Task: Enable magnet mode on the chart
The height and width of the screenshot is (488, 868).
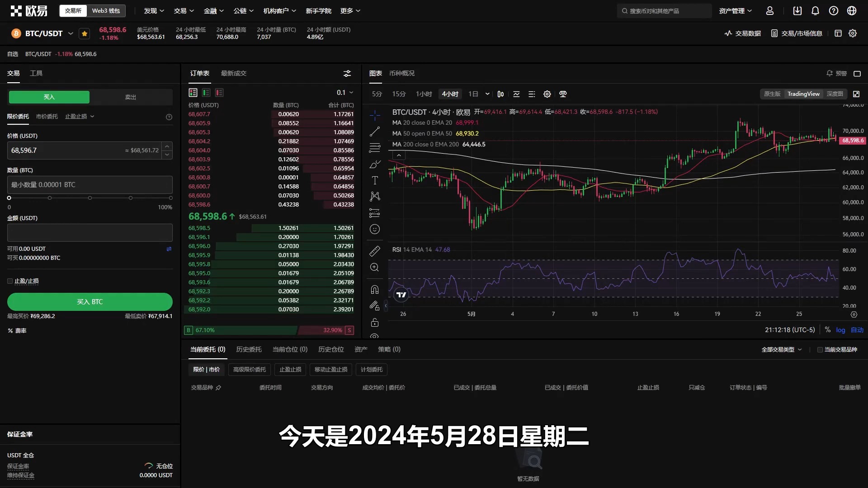Action: (375, 289)
